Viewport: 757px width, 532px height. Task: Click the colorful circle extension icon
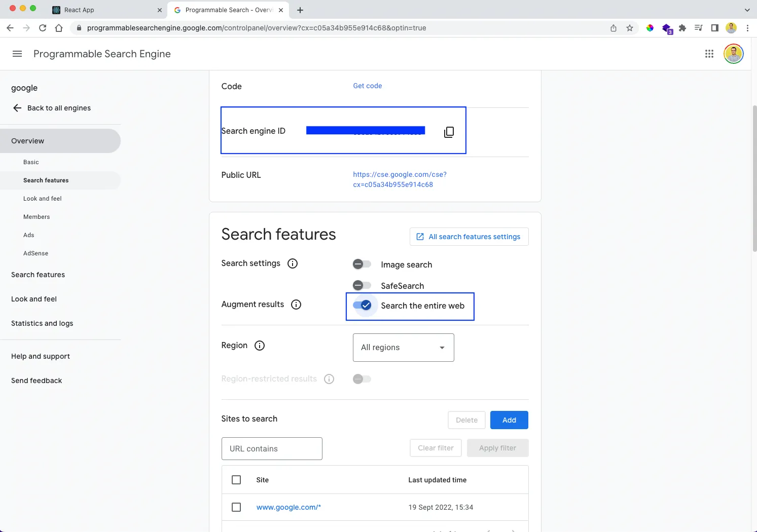650,28
